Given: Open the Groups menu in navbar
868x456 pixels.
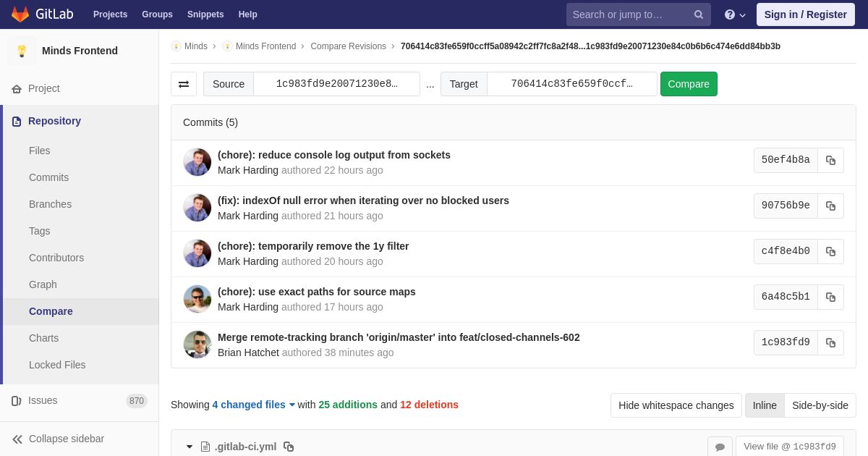Looking at the screenshot, I should tap(157, 14).
